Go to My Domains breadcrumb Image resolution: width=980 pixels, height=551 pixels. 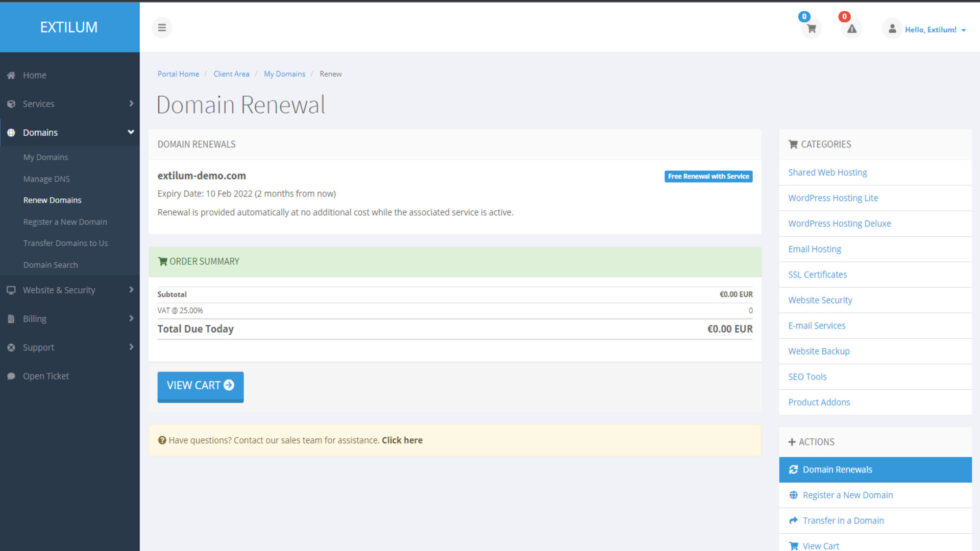pos(284,74)
